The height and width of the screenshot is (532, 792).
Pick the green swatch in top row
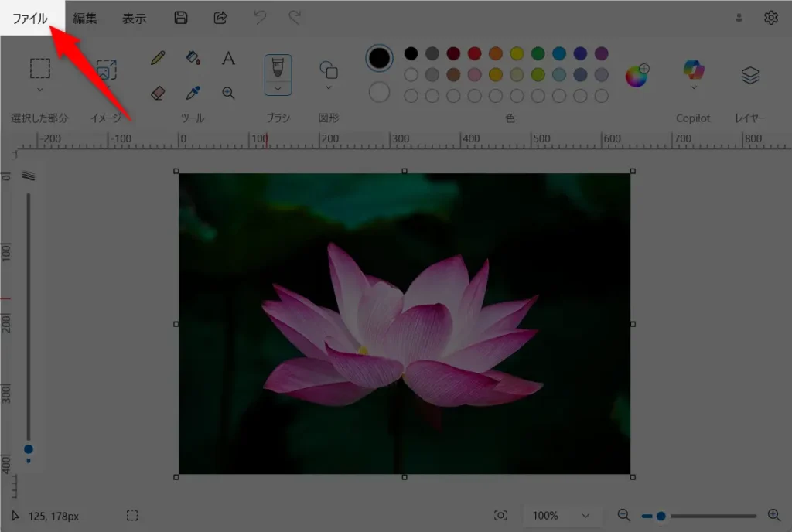538,53
